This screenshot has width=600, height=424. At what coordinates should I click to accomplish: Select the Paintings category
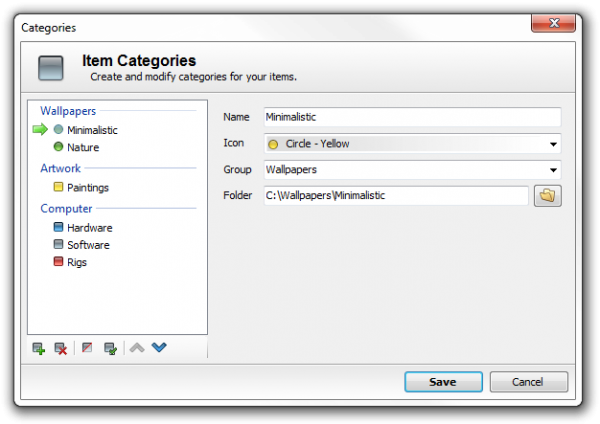tap(88, 187)
